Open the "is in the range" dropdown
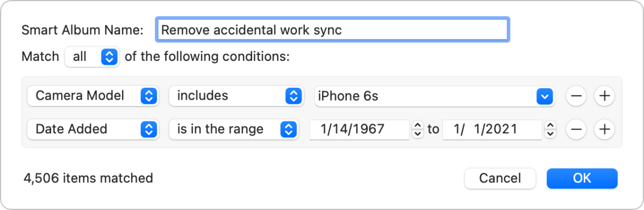Image resolution: width=644 pixels, height=210 pixels. [234, 129]
